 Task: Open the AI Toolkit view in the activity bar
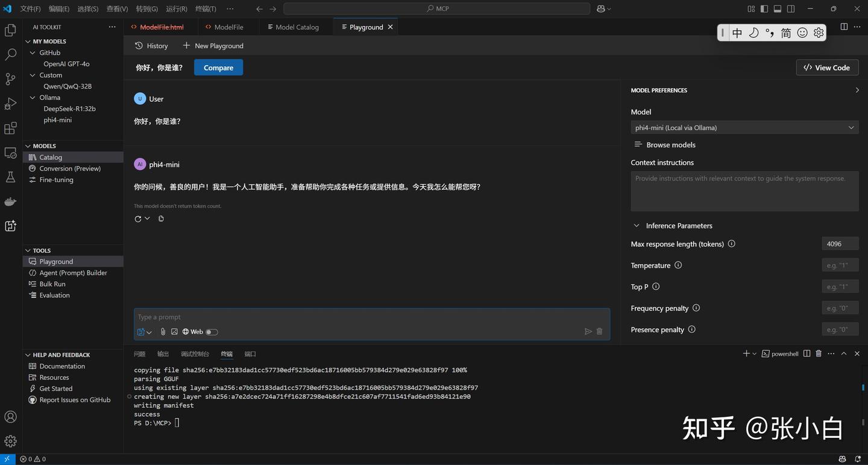pyautogui.click(x=10, y=226)
